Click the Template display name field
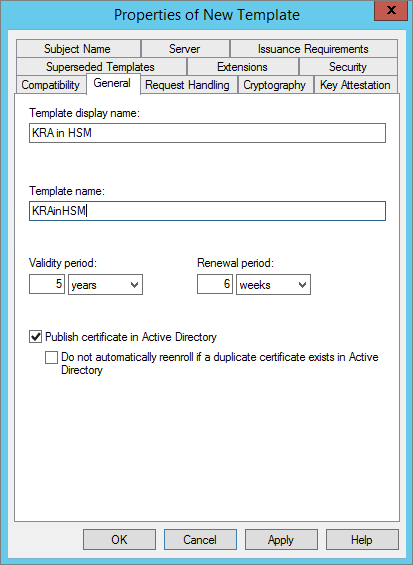 207,133
